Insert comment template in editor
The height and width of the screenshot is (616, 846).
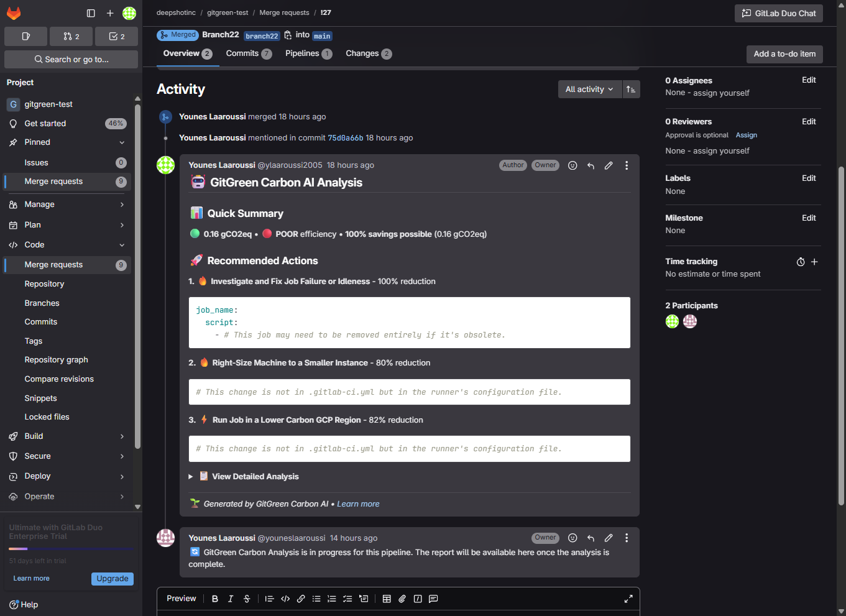tap(433, 599)
